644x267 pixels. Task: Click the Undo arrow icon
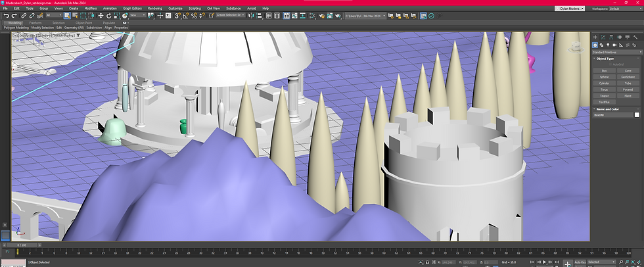(6, 15)
